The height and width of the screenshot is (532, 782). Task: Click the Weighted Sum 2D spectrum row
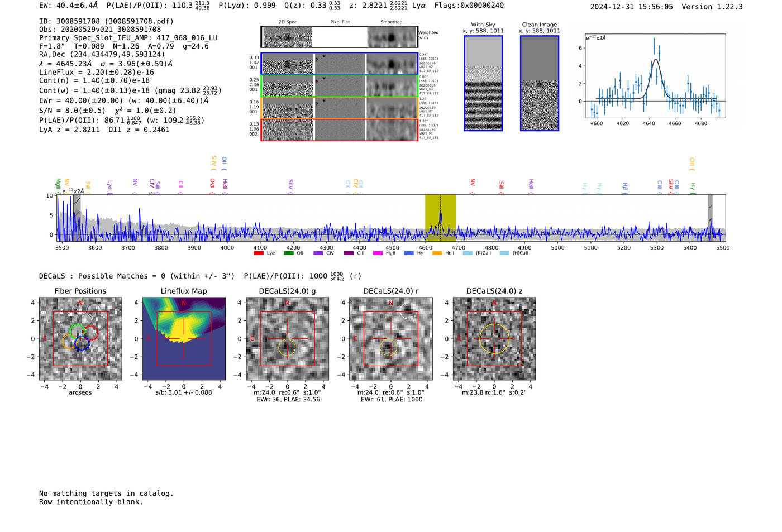coord(339,37)
